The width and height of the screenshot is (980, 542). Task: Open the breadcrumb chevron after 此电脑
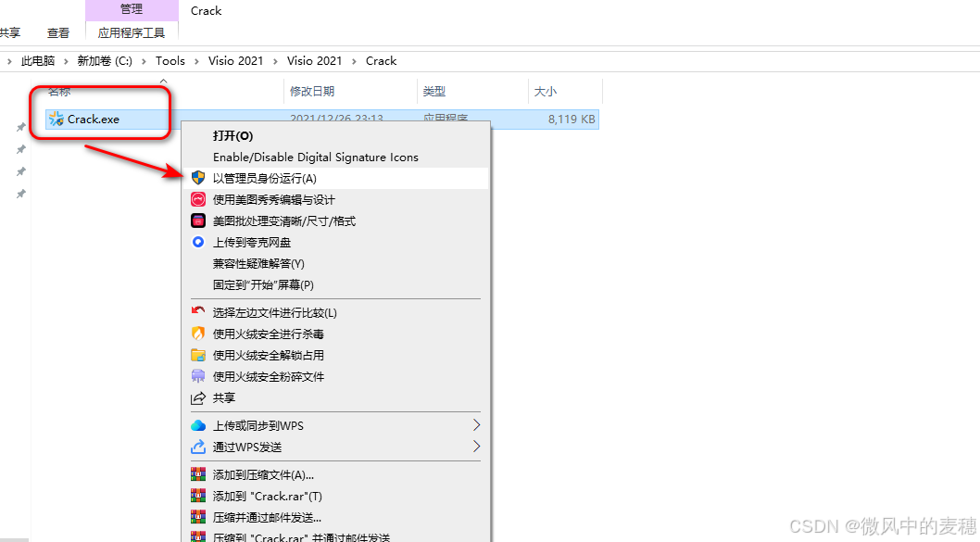coord(66,60)
